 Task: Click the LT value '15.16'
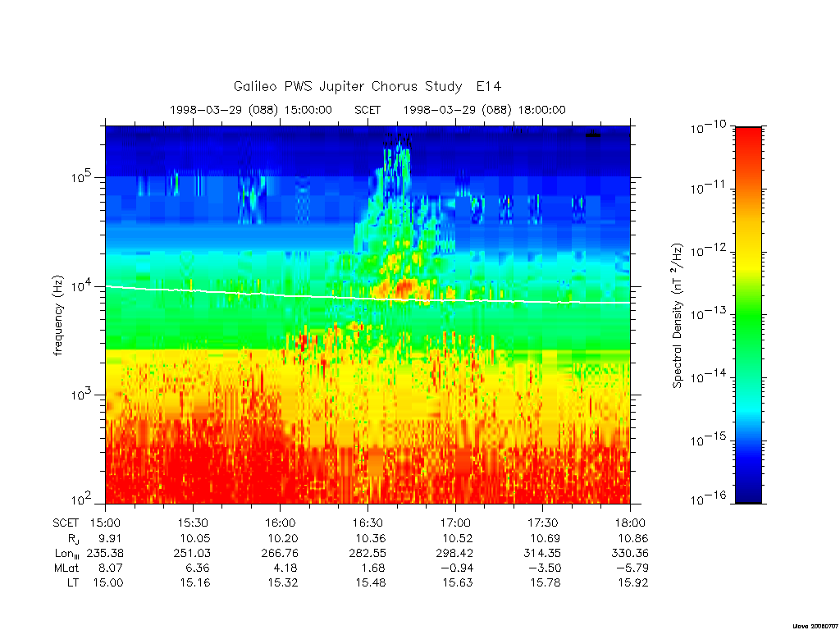click(x=195, y=583)
